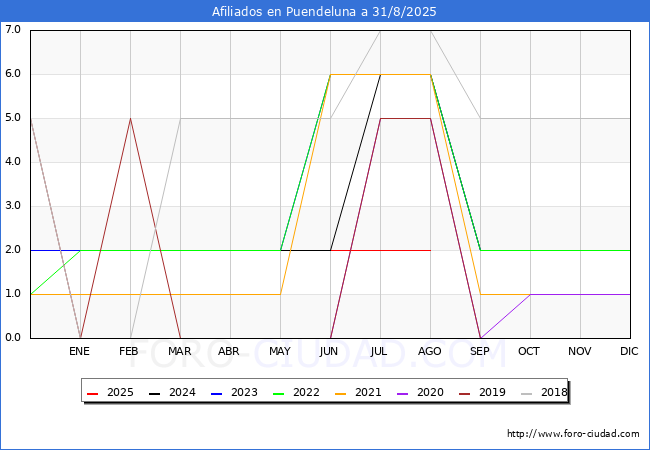The height and width of the screenshot is (450, 650).
Task: Click the dark red 2019 legend swatch
Action: [x=465, y=393]
